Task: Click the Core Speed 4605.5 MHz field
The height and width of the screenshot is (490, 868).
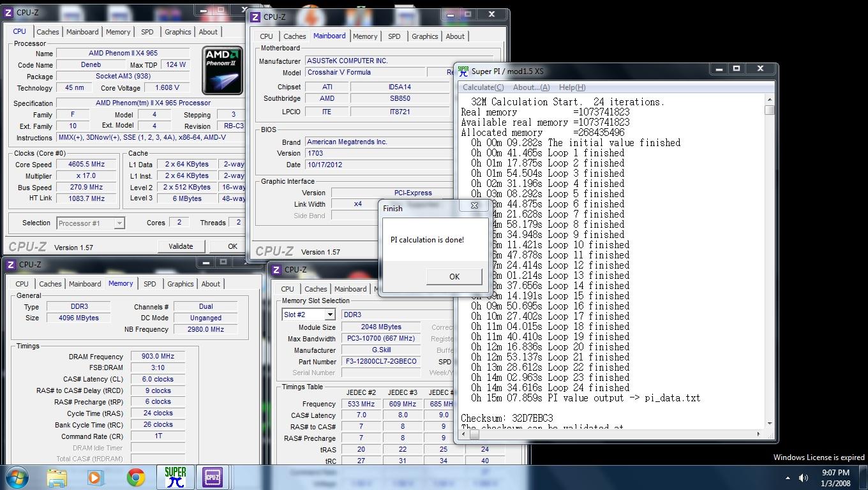Action: coord(87,165)
